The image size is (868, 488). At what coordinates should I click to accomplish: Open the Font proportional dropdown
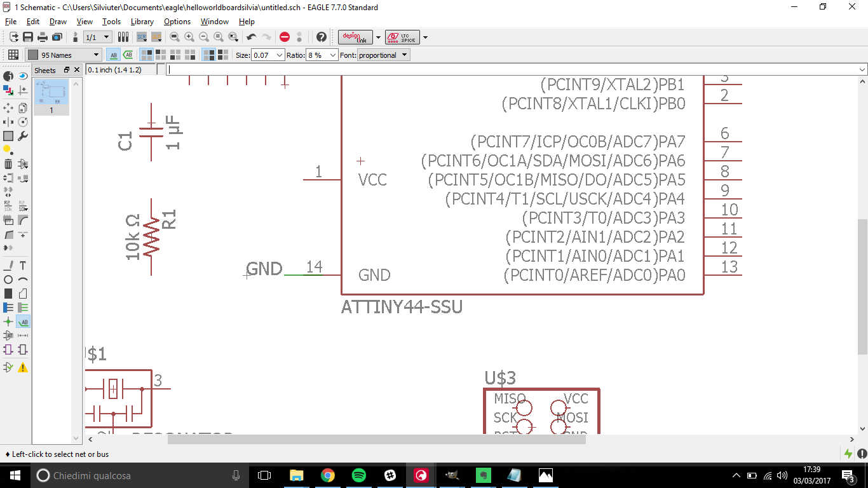[383, 55]
